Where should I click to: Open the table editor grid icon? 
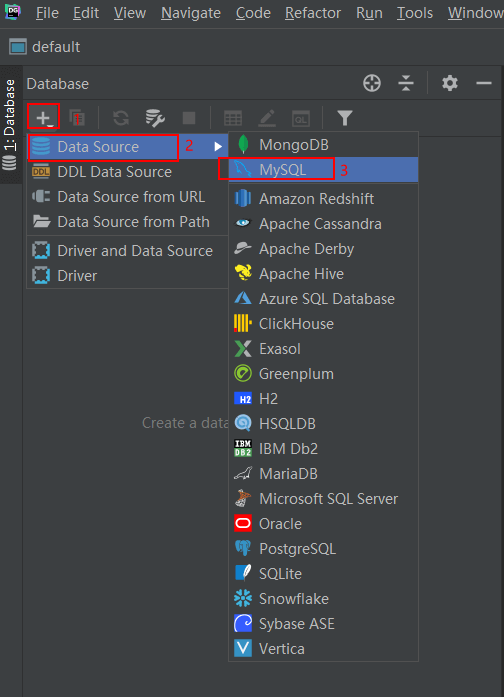(x=233, y=119)
